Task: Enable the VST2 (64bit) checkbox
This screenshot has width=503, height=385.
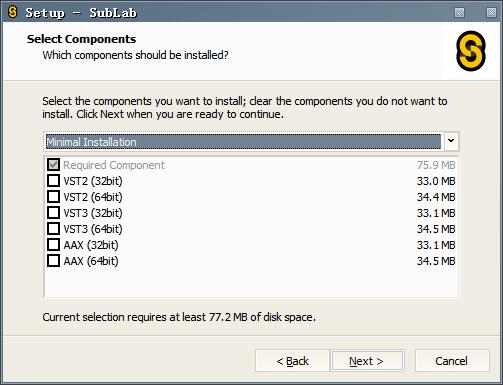Action: click(x=53, y=197)
